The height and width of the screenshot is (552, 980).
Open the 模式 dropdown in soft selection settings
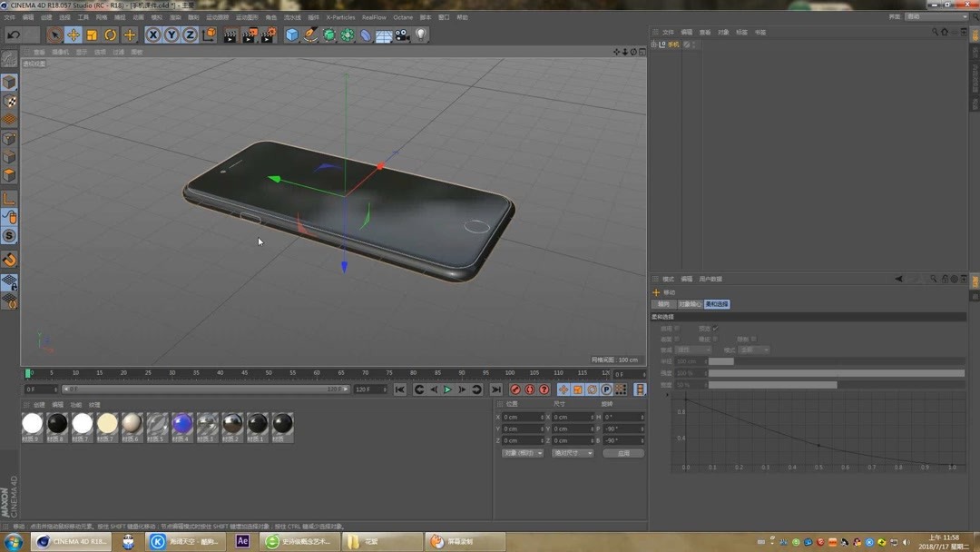(753, 350)
